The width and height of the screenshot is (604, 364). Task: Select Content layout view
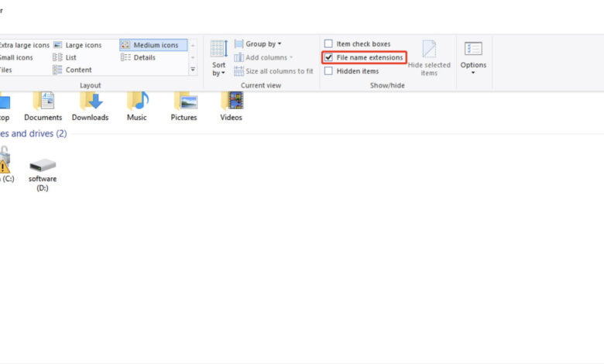click(73, 70)
